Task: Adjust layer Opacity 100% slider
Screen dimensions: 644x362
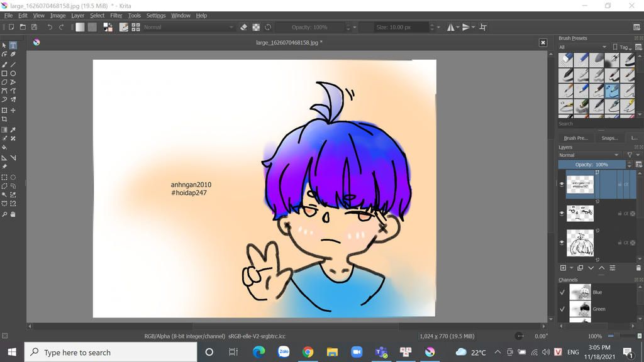Action: (591, 165)
